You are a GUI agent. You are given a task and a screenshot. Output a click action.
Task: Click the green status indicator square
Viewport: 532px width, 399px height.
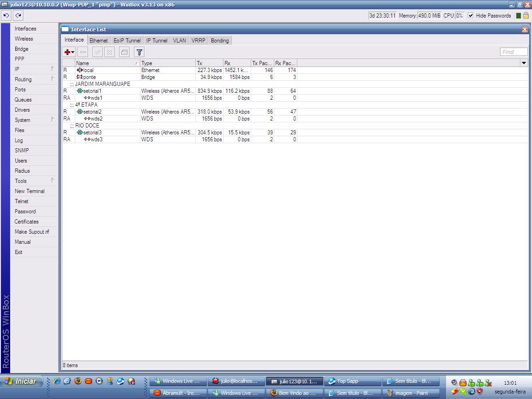coord(519,16)
